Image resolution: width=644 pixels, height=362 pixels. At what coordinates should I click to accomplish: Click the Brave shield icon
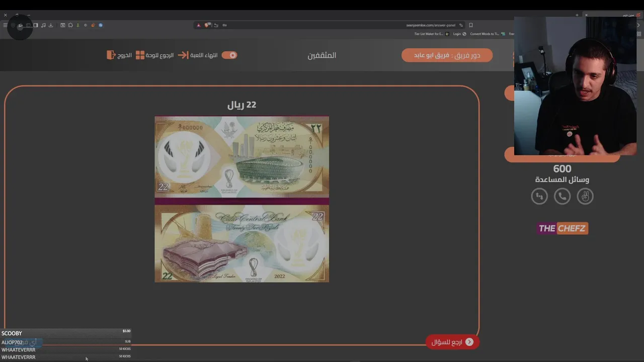click(x=207, y=25)
